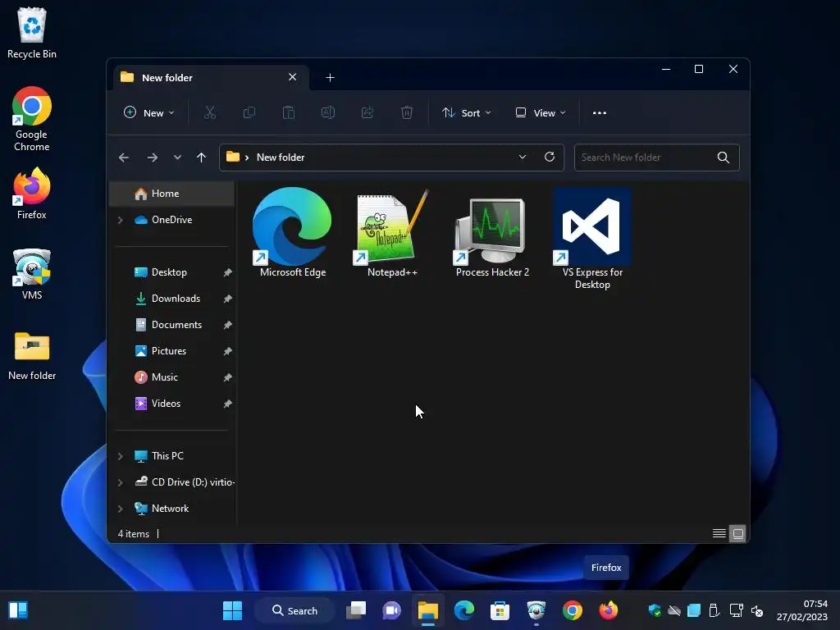This screenshot has width=840, height=630.
Task: Open Microsoft Store from taskbar
Action: pyautogui.click(x=500, y=610)
